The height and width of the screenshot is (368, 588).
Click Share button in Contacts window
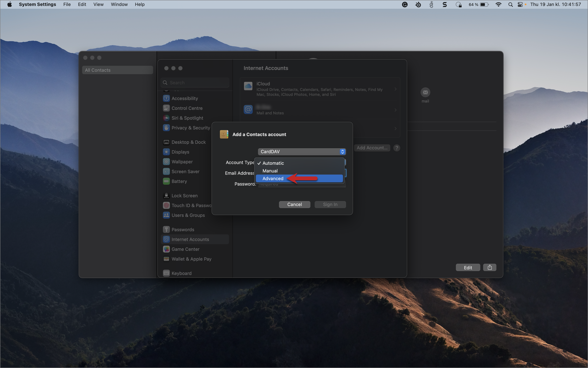490,267
